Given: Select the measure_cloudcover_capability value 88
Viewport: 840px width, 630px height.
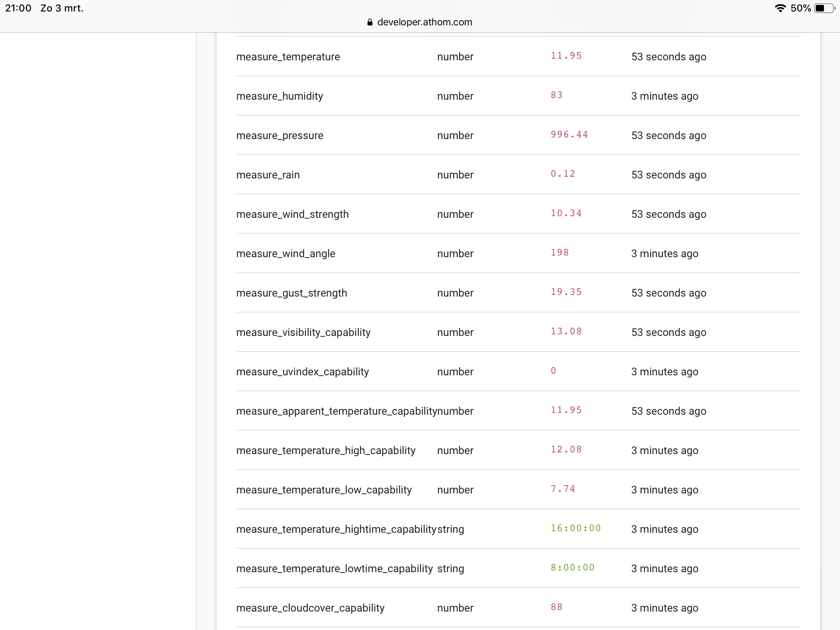Looking at the screenshot, I should 556,607.
